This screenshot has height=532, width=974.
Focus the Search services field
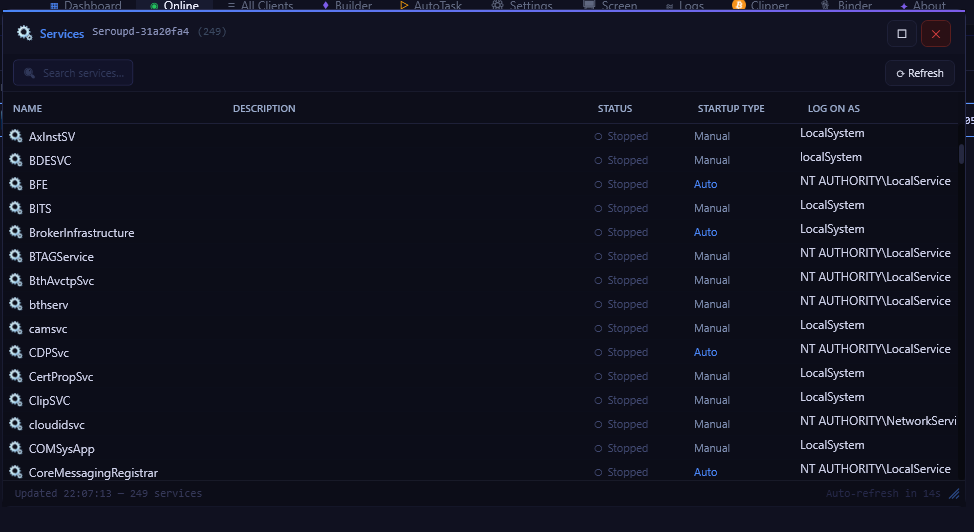coord(73,73)
